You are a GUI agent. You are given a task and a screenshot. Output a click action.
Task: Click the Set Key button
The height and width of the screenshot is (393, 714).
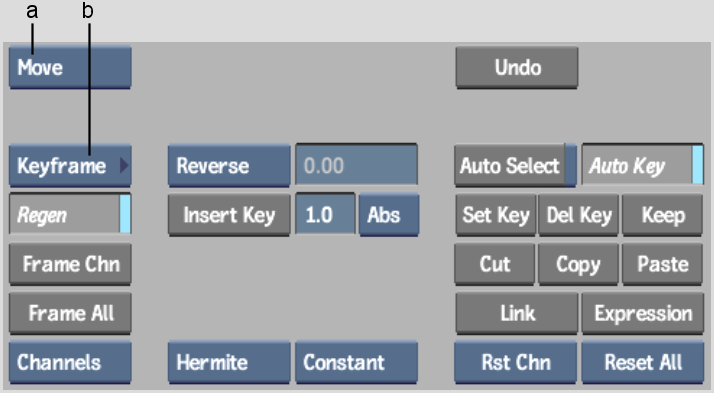click(496, 215)
